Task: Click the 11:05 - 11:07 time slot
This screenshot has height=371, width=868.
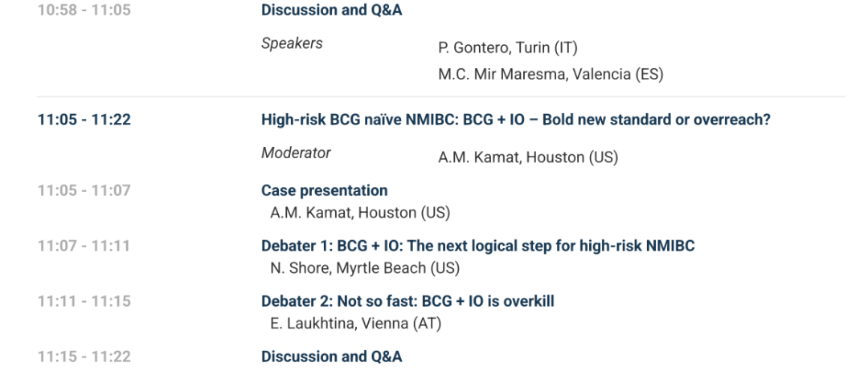Action: point(84,191)
